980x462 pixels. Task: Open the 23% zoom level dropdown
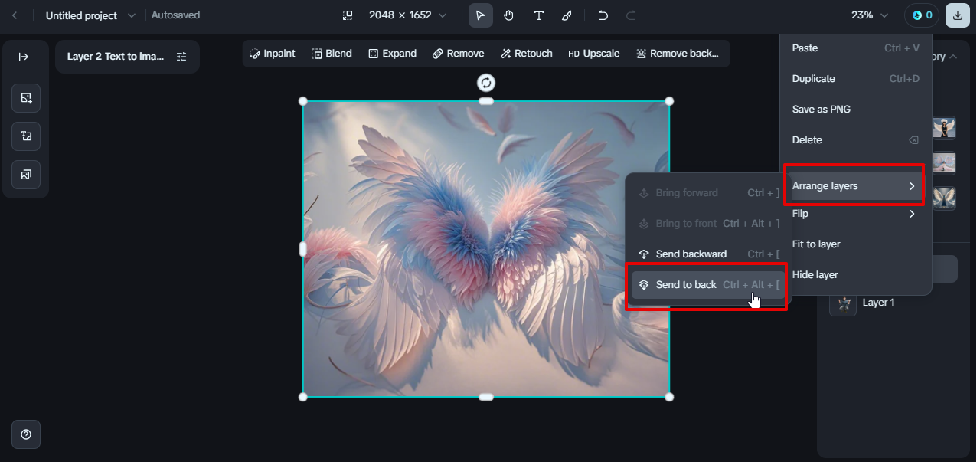coord(871,15)
